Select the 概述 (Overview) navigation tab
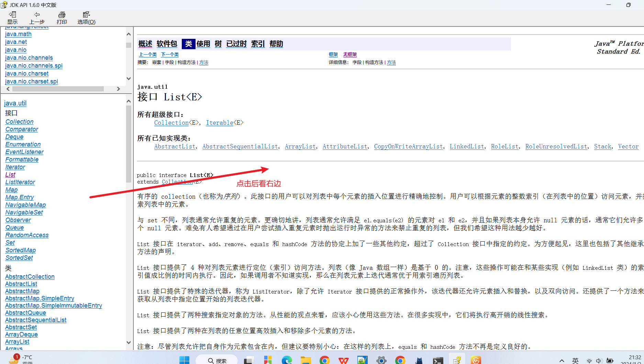 pyautogui.click(x=145, y=44)
